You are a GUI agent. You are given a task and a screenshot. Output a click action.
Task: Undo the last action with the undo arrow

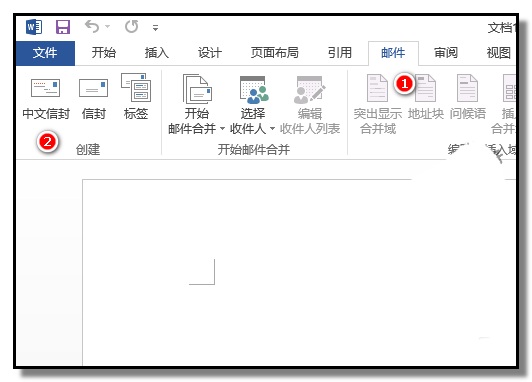pyautogui.click(x=92, y=26)
